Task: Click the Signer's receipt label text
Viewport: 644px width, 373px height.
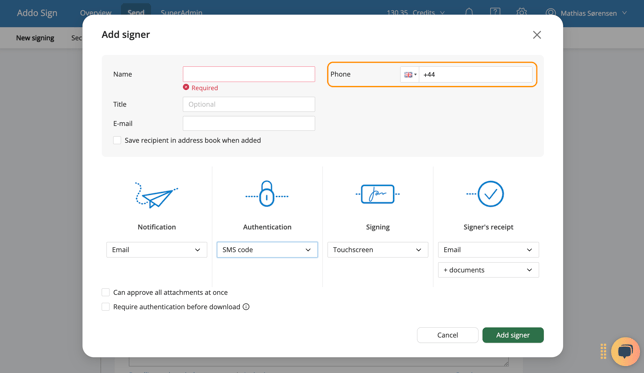Action: pos(488,227)
